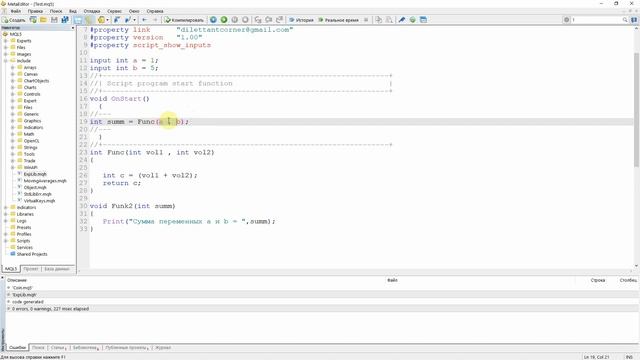
Task: Open the Сервис menu
Action: click(114, 11)
